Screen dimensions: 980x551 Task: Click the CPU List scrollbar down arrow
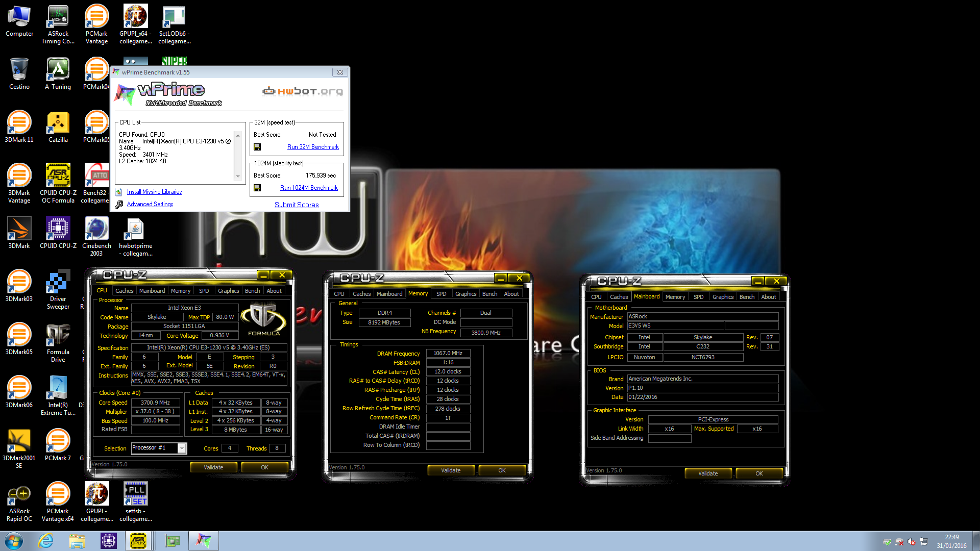pos(238,177)
